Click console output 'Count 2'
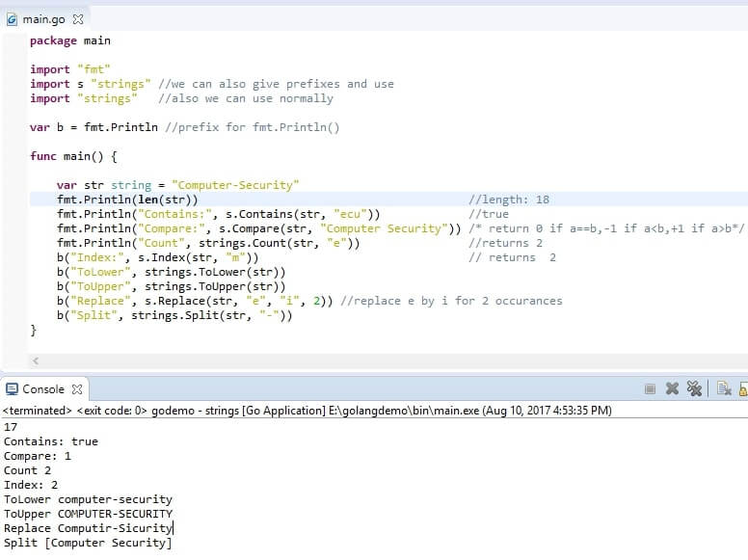 (27, 470)
